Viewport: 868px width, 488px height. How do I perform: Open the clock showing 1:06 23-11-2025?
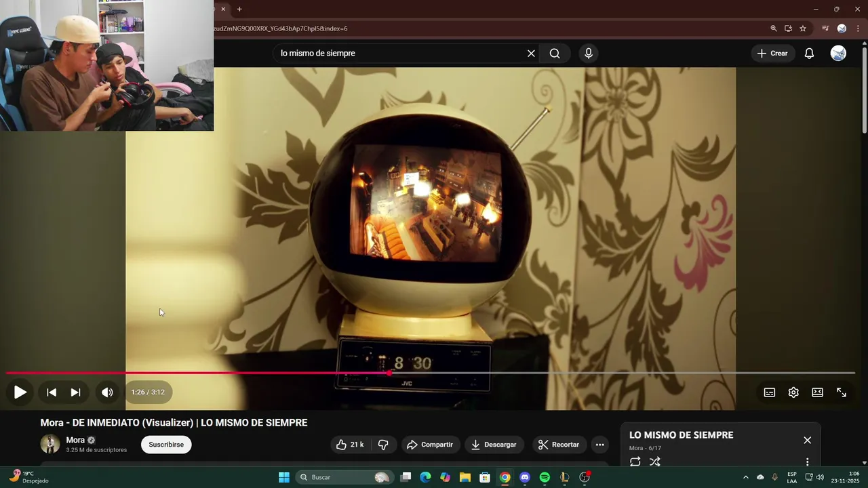(x=846, y=477)
